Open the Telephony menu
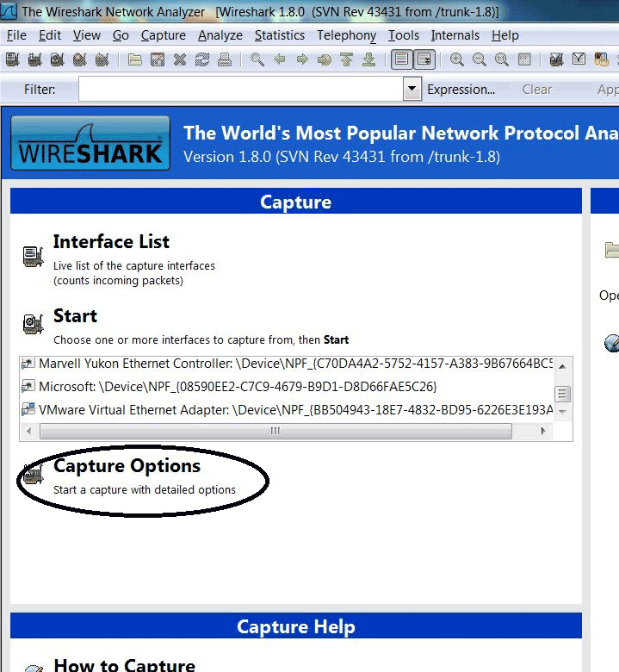 pyautogui.click(x=347, y=35)
